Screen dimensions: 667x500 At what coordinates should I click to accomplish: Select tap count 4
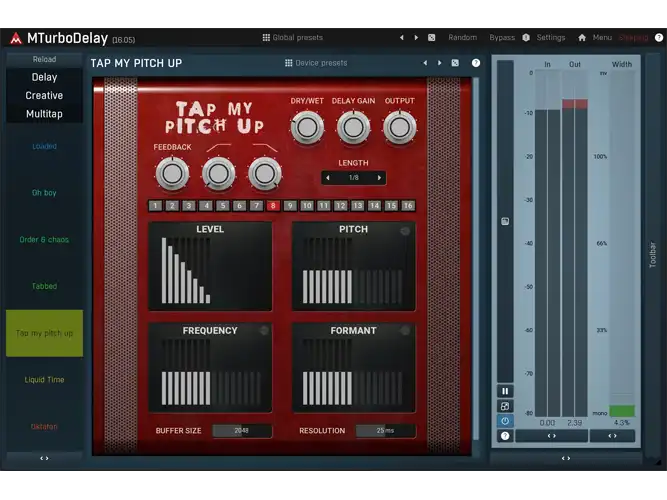[x=206, y=206]
